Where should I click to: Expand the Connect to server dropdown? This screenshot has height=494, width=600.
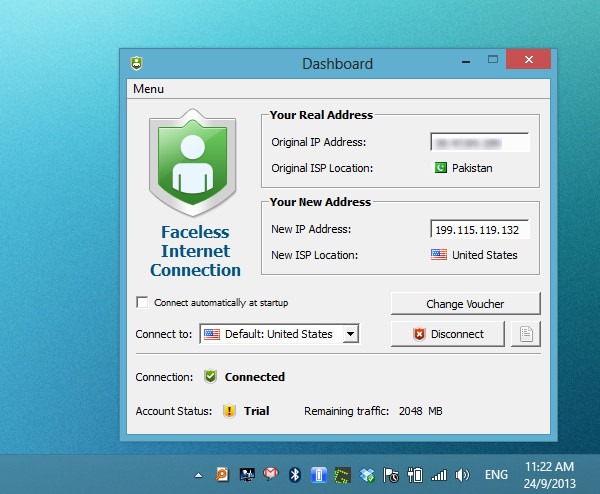350,334
